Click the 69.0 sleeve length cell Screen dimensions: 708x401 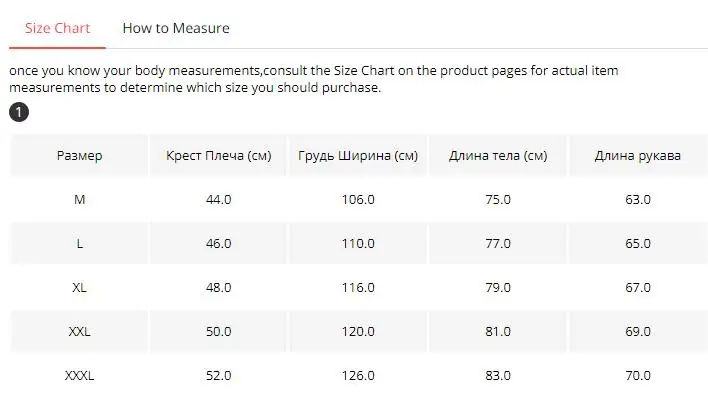638,331
